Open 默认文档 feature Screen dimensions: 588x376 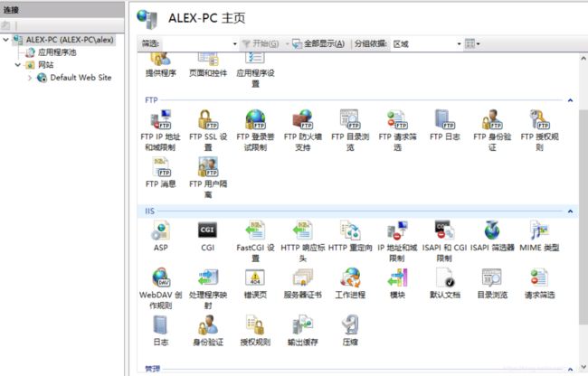(445, 283)
